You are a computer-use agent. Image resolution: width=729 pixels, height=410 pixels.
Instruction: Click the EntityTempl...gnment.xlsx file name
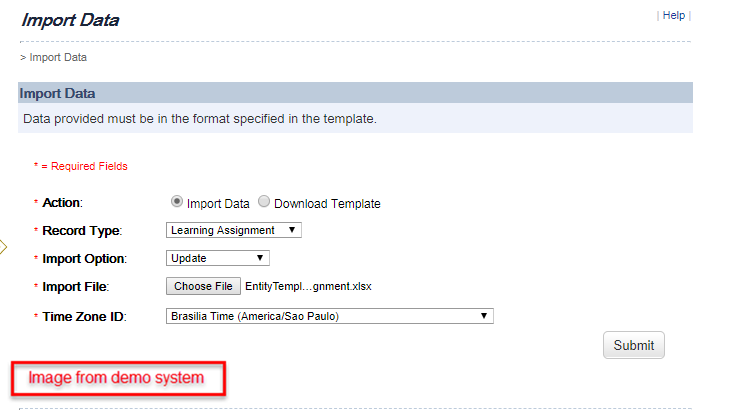click(x=308, y=286)
